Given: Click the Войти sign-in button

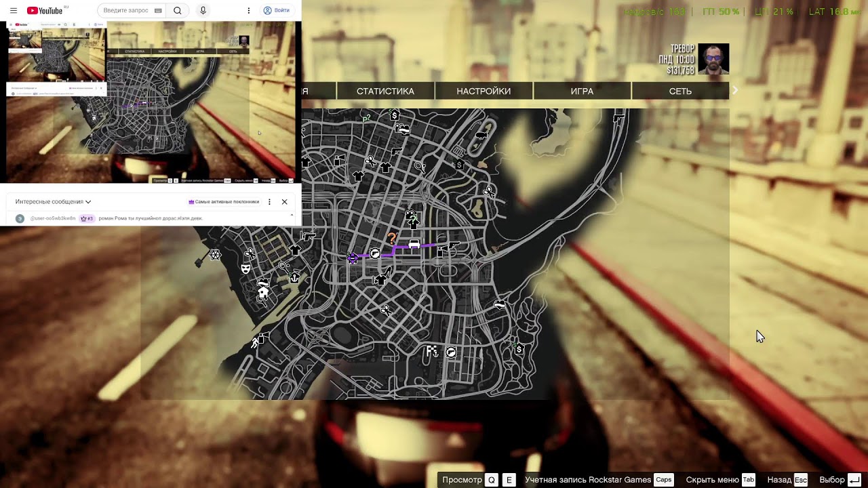Looking at the screenshot, I should pyautogui.click(x=277, y=11).
